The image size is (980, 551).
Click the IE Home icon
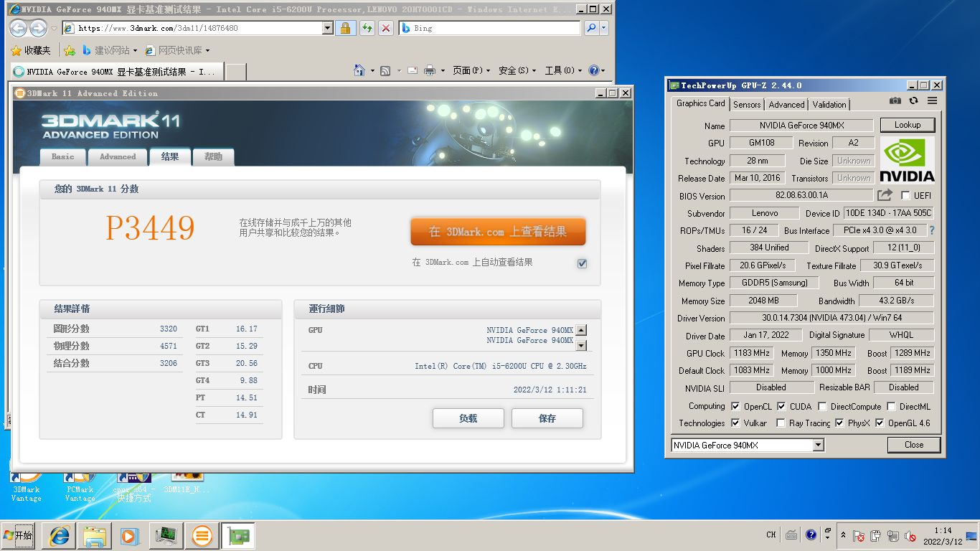(360, 70)
